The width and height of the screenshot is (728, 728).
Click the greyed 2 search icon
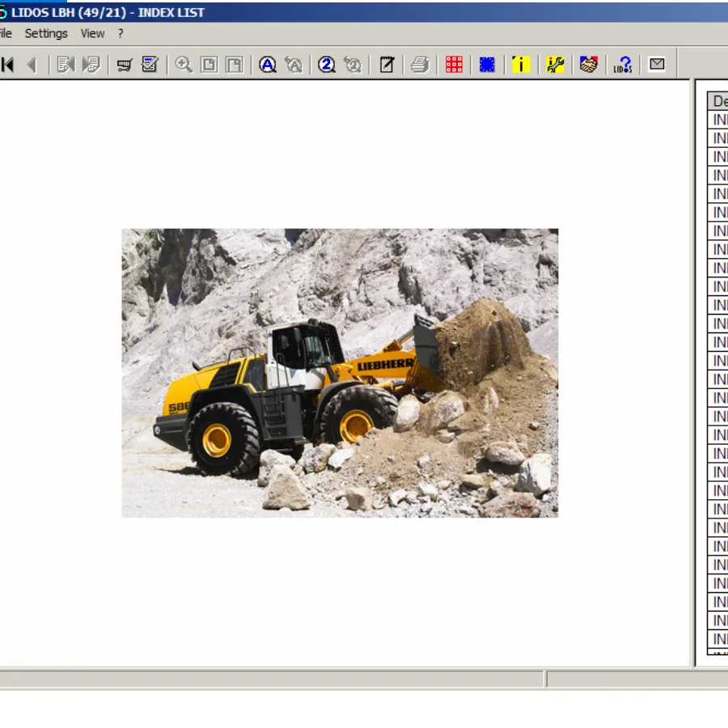(x=353, y=65)
